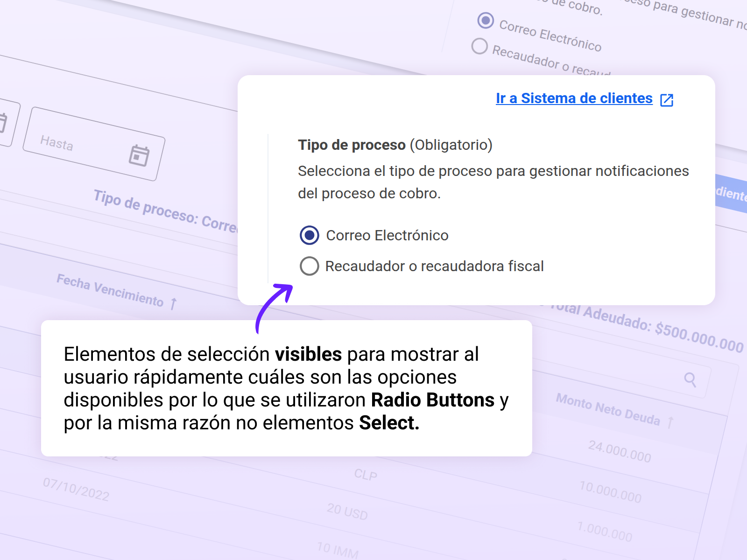This screenshot has width=747, height=560.
Task: Select Recaudador o recaudadora fiscal radio option
Action: tap(310, 266)
